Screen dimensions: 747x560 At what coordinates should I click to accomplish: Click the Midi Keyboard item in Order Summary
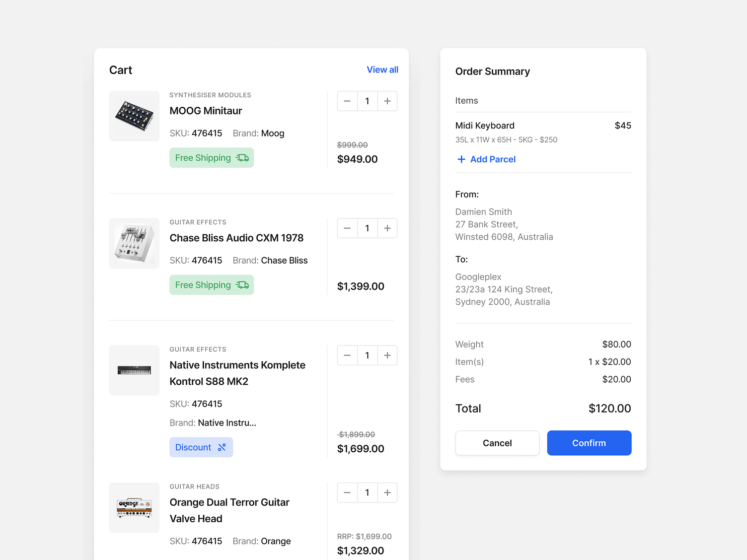coord(485,126)
